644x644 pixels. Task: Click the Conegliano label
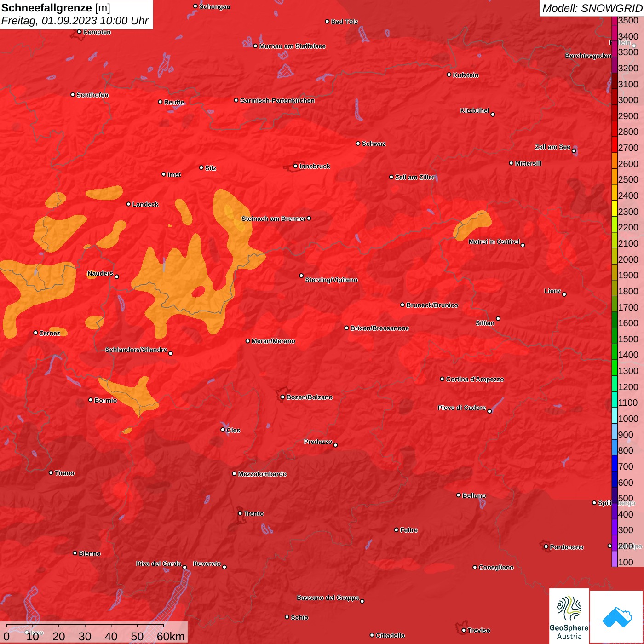496,567
